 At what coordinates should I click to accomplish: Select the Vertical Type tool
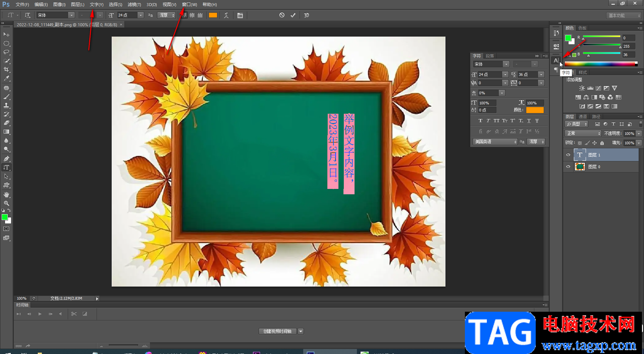6,167
